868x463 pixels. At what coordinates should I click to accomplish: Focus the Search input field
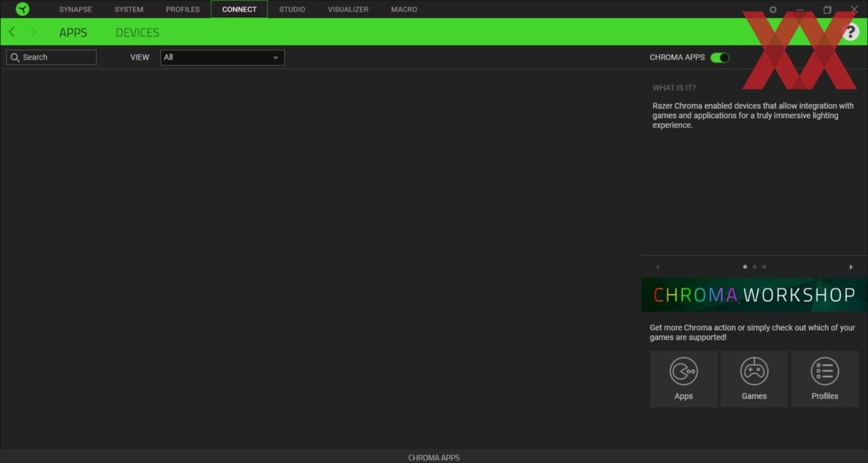51,57
